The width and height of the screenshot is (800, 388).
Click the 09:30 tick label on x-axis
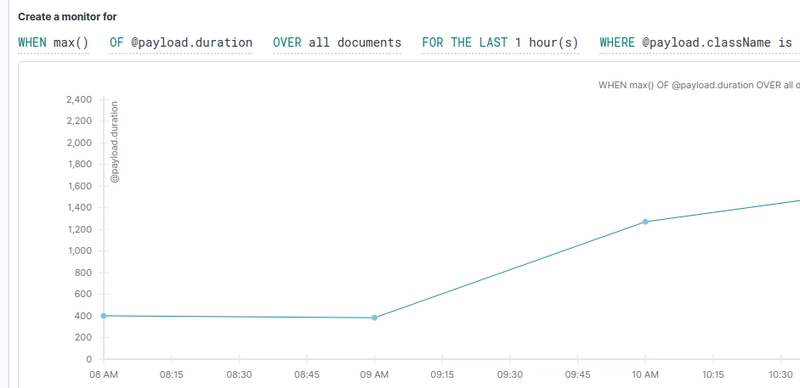click(x=510, y=375)
